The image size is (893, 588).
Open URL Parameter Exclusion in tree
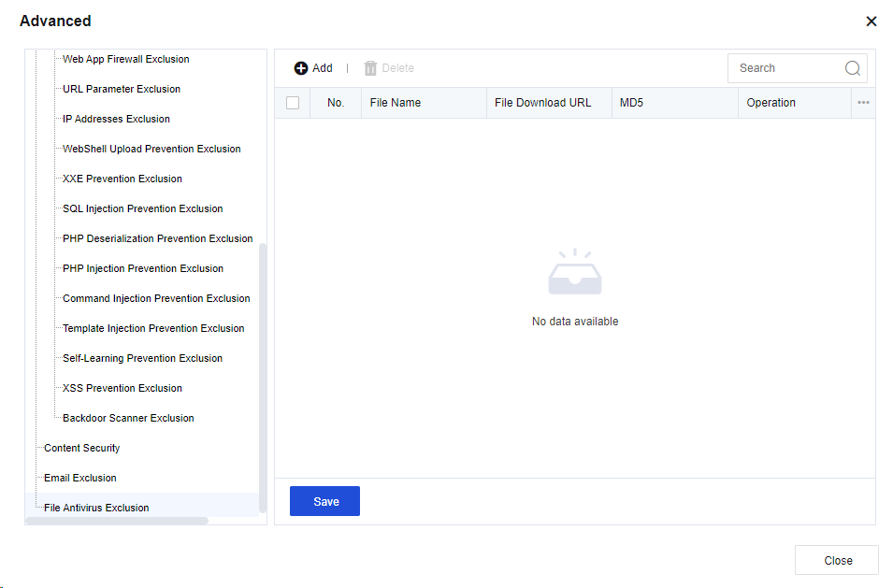pos(122,89)
